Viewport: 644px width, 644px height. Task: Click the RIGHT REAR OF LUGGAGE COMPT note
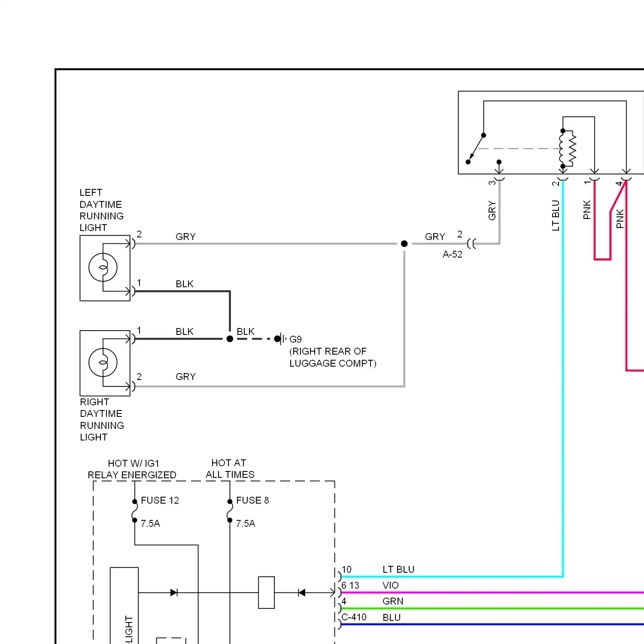[333, 357]
